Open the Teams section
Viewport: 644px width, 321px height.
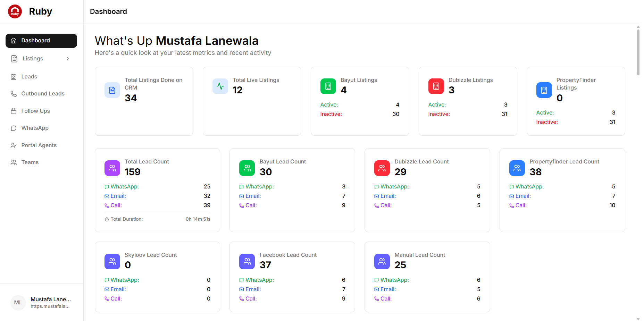click(x=30, y=162)
